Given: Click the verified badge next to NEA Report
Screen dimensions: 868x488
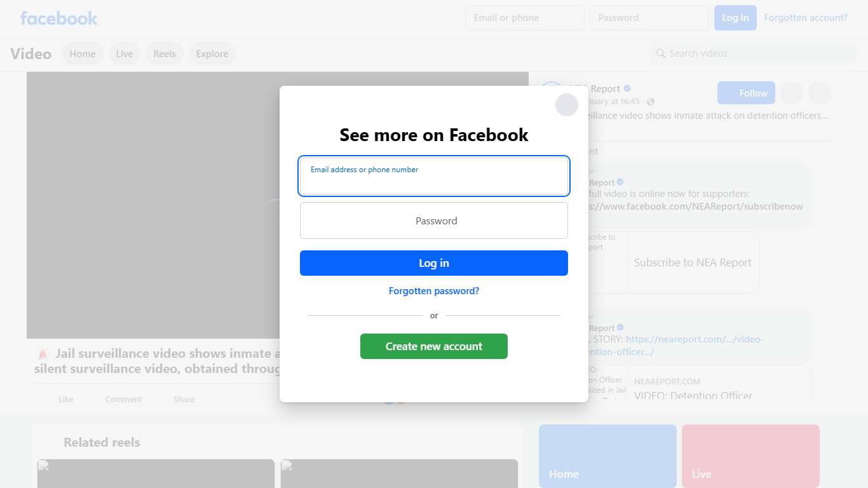Looking at the screenshot, I should point(627,88).
